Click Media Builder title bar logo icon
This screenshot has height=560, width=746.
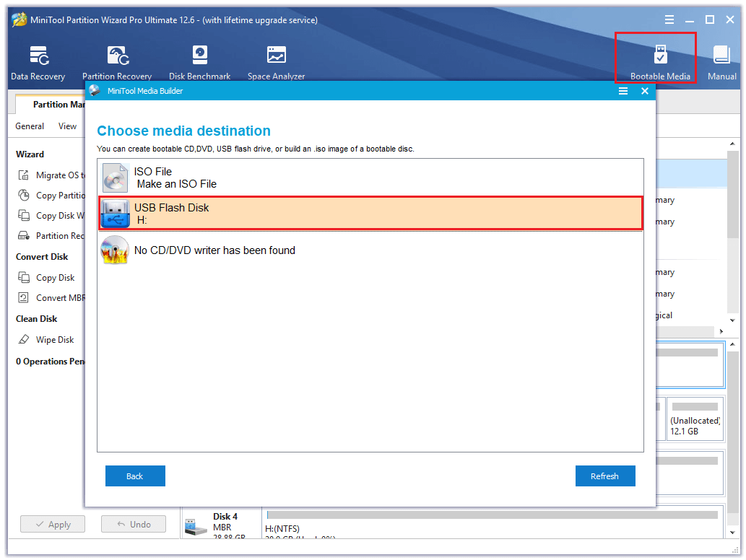point(95,90)
